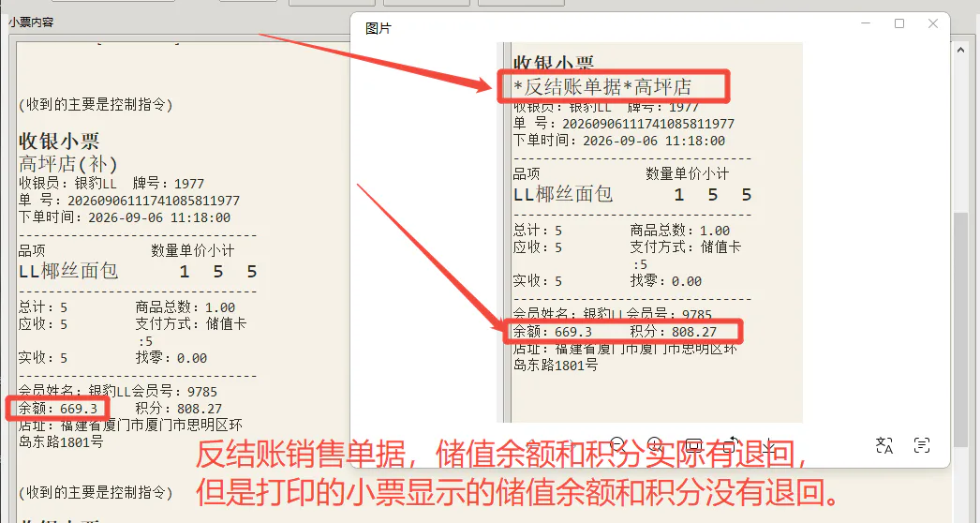Click the 小票内容 panel label
Screen dimensions: 980x523
31,22
